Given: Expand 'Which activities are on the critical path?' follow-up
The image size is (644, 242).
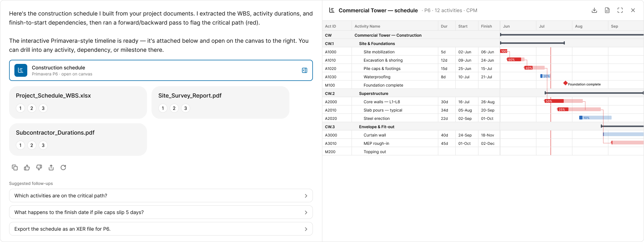Looking at the screenshot, I should [x=161, y=195].
